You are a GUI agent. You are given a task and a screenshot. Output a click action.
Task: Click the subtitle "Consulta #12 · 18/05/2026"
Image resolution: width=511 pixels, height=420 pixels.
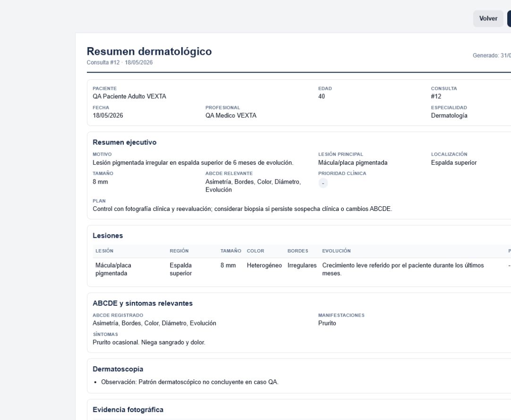coord(119,62)
